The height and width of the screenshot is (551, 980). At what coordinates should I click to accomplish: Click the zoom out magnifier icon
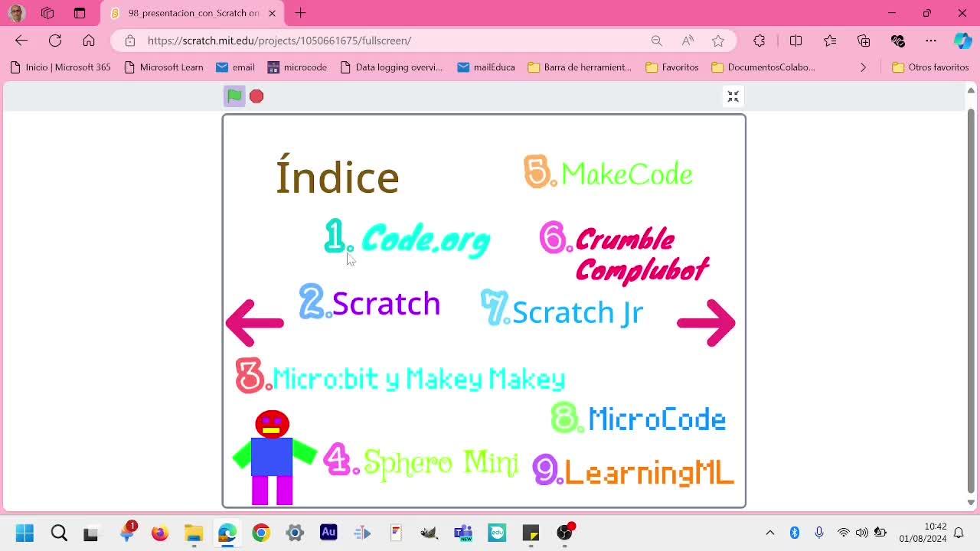pyautogui.click(x=657, y=41)
